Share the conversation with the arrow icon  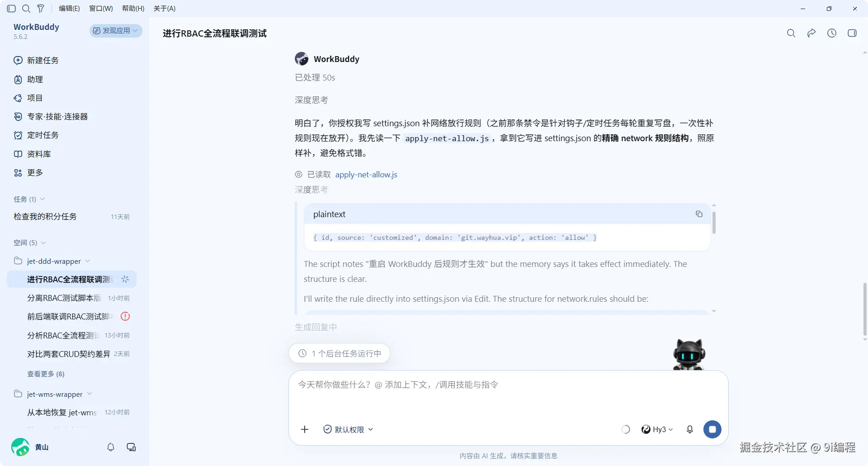point(811,33)
